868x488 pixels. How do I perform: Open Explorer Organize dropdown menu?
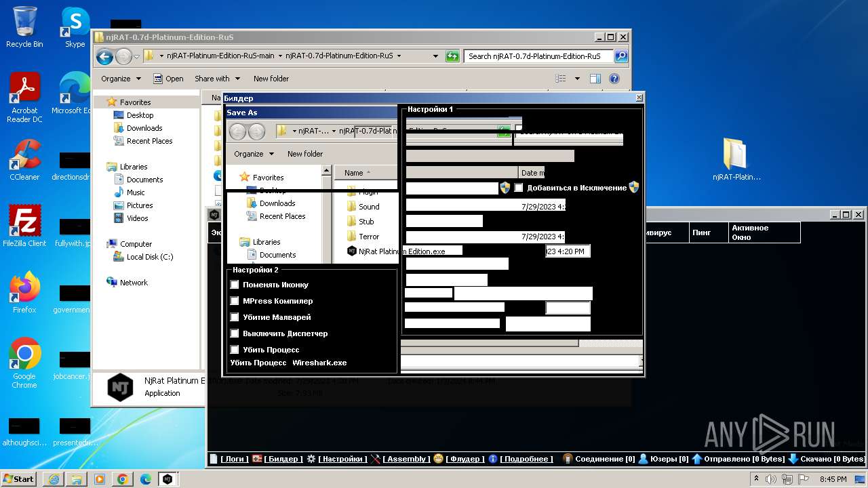pos(121,79)
